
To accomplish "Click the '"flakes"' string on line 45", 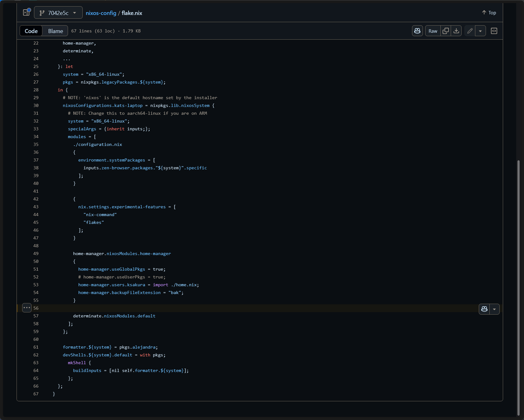I will [94, 222].
